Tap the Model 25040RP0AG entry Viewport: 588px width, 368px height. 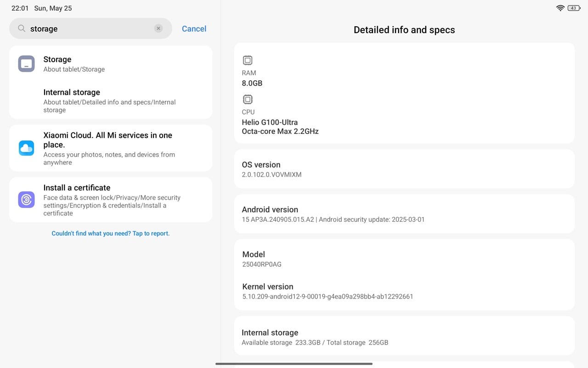click(404, 259)
